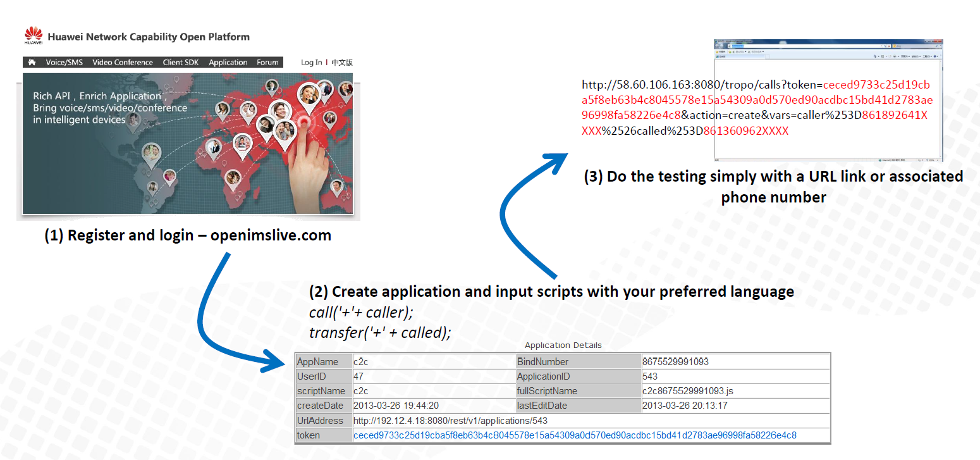Click the c2c value in the AppName row
The image size is (980, 460).
[x=361, y=362]
